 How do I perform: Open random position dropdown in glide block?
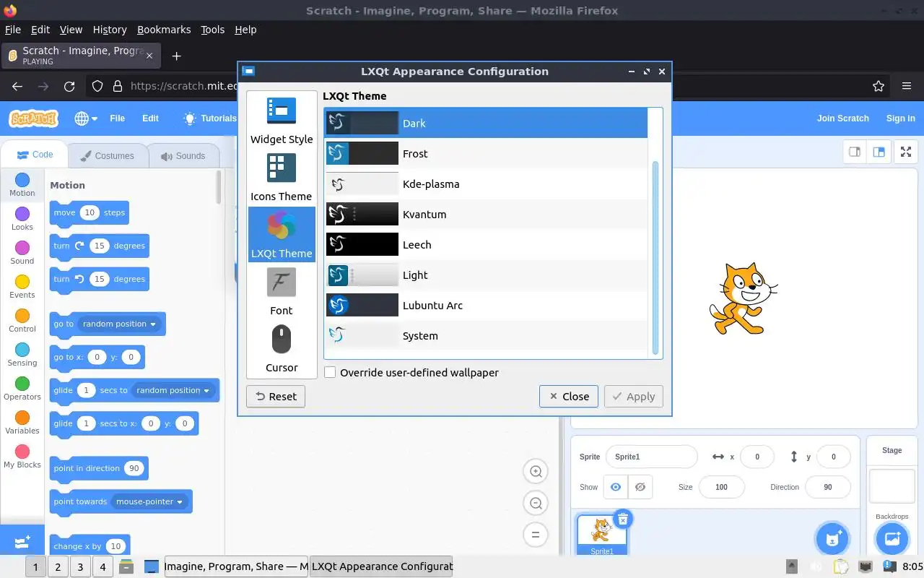click(x=174, y=390)
